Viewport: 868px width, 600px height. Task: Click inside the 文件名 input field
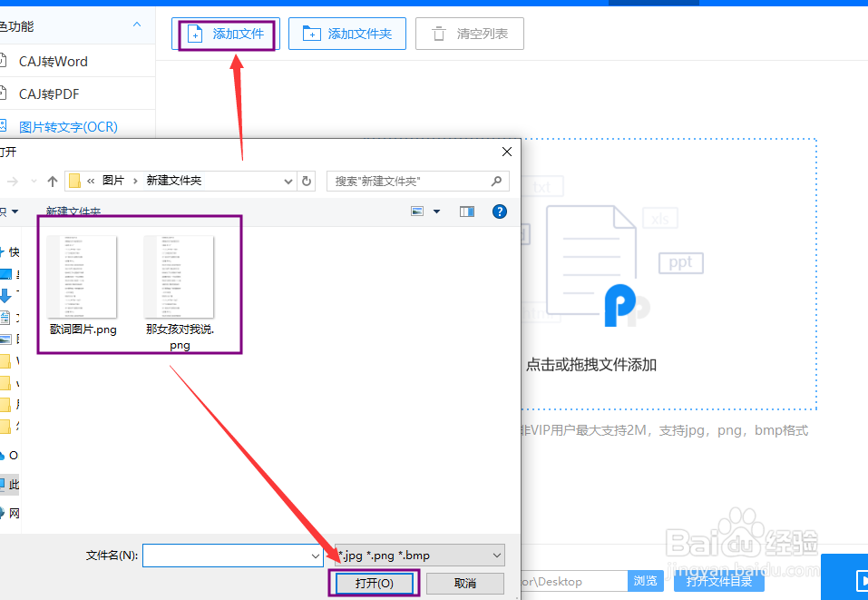[227, 555]
